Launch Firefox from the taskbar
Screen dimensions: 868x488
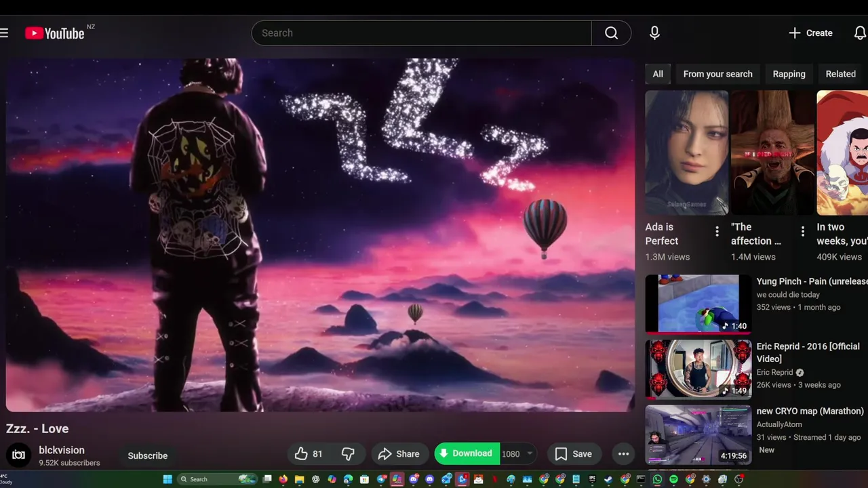coord(283,479)
